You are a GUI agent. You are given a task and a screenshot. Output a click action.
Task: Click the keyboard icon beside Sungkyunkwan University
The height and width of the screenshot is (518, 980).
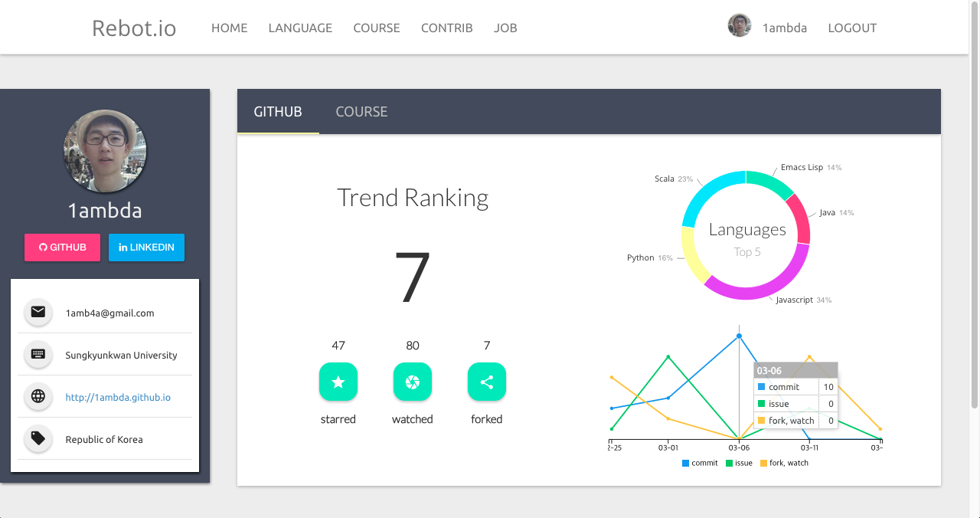tap(38, 354)
